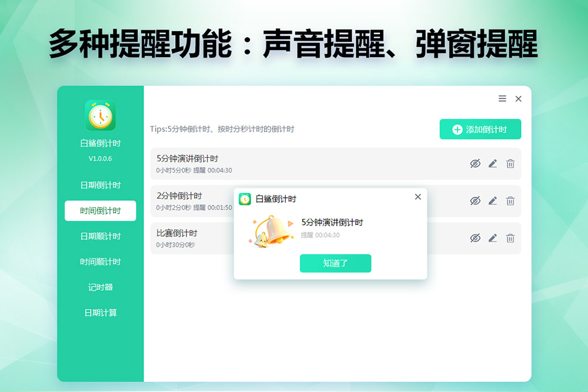Open the hamburger menu in title bar
Image resolution: width=588 pixels, height=392 pixels.
click(x=502, y=99)
